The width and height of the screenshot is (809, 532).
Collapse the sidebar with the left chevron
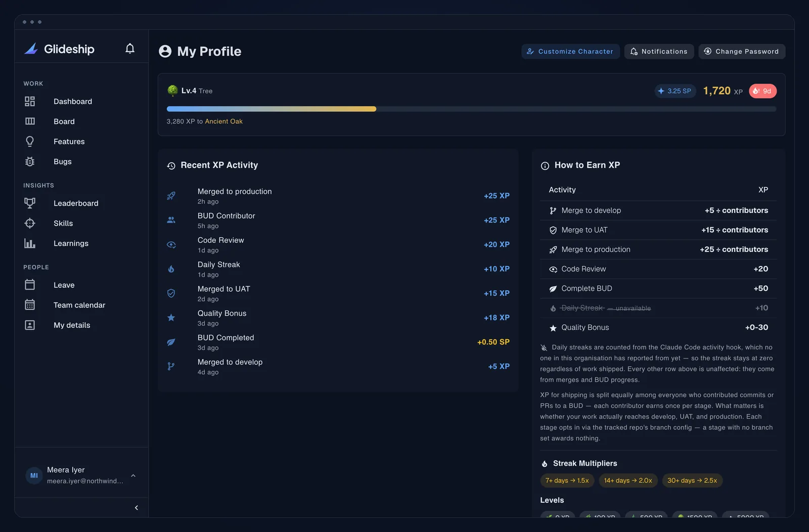click(136, 507)
